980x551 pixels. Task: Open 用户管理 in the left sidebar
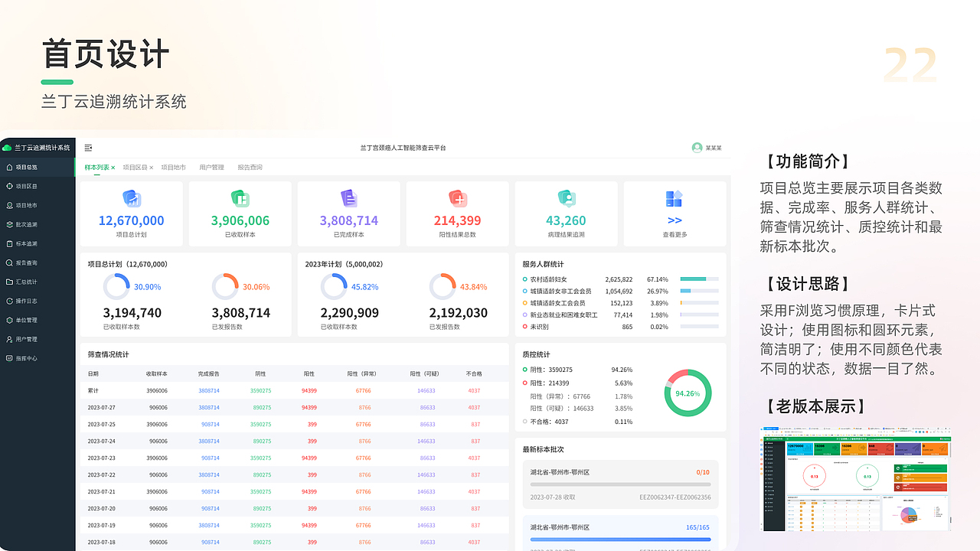pyautogui.click(x=38, y=339)
